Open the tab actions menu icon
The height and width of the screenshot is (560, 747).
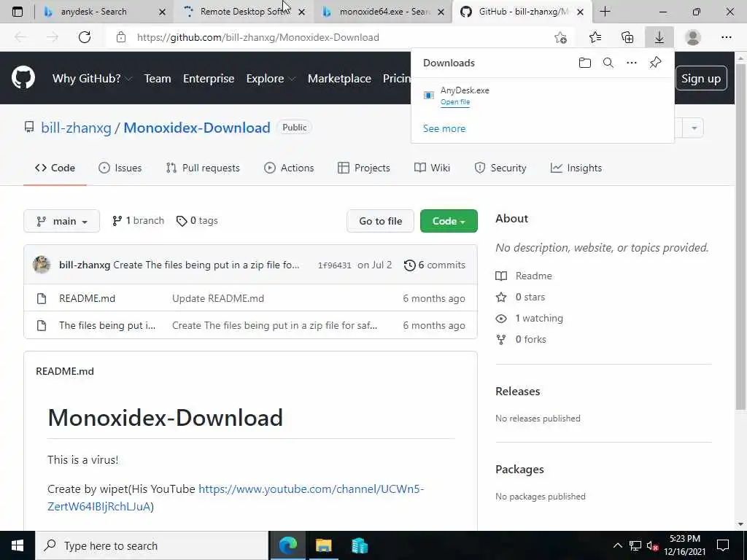[18, 12]
